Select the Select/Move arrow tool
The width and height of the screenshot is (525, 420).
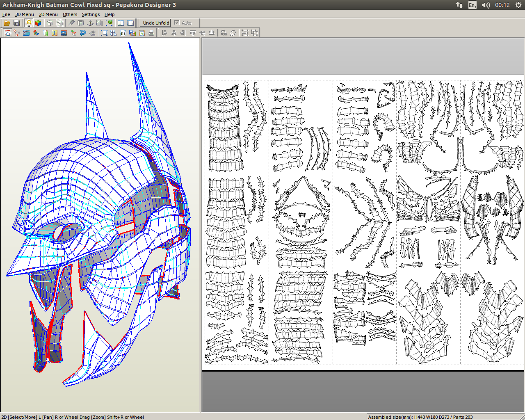point(7,33)
